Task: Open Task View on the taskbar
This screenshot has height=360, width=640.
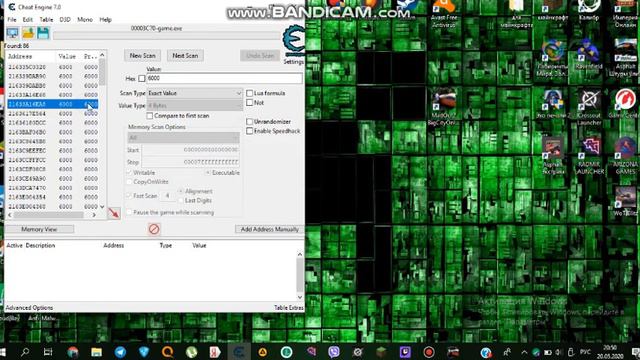Action: click(x=48, y=352)
